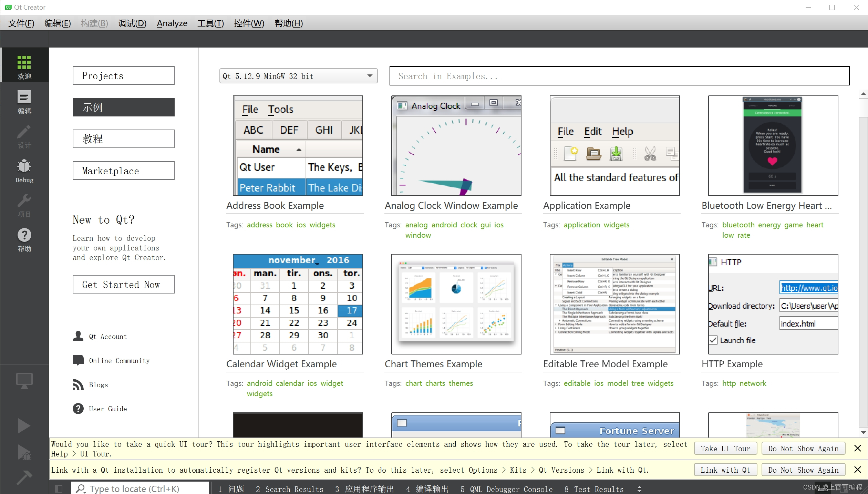Open Qt version kit dropdown
Viewport: 868px width, 494px height.
[x=298, y=76]
